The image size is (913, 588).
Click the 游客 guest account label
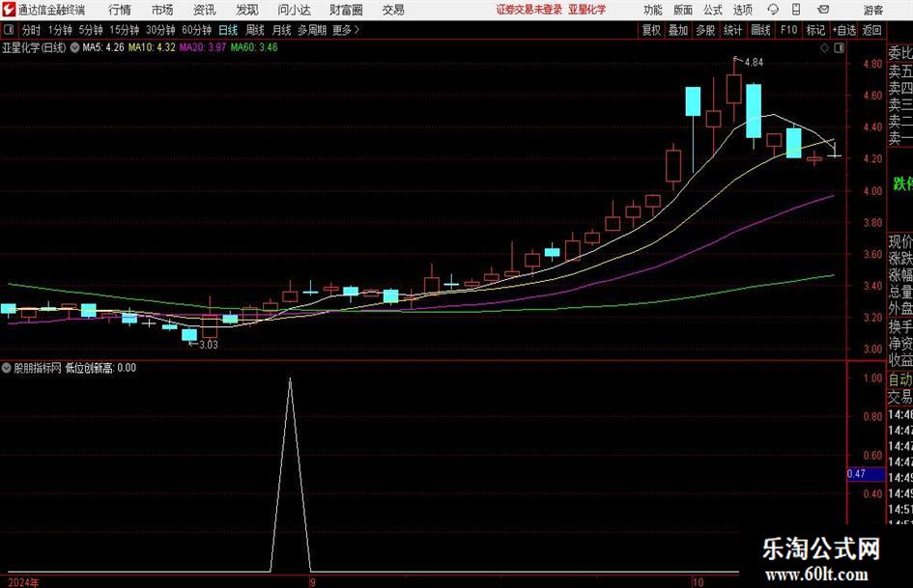tap(873, 10)
